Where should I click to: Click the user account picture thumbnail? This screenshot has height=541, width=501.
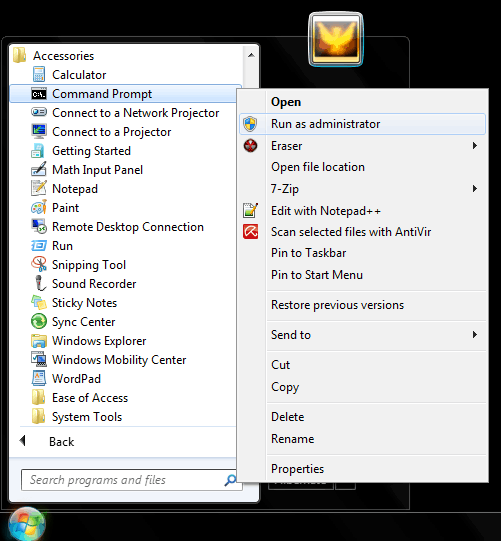click(336, 39)
